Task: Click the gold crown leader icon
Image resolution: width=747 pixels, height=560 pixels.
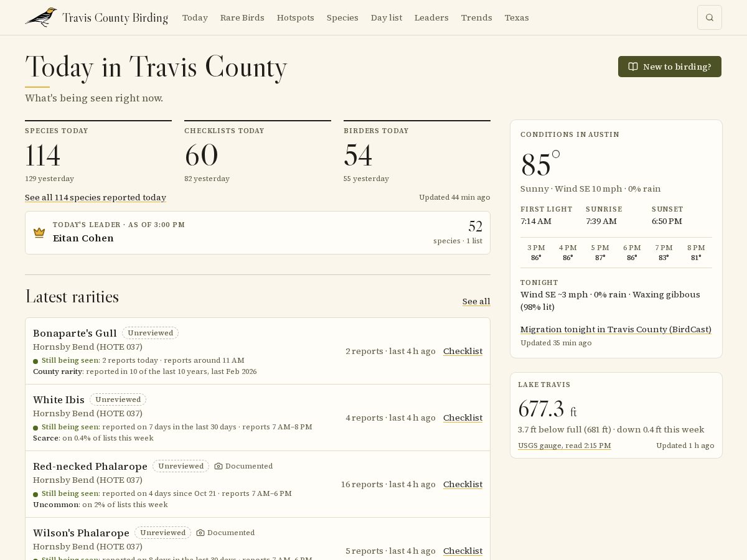Action: pos(39,233)
